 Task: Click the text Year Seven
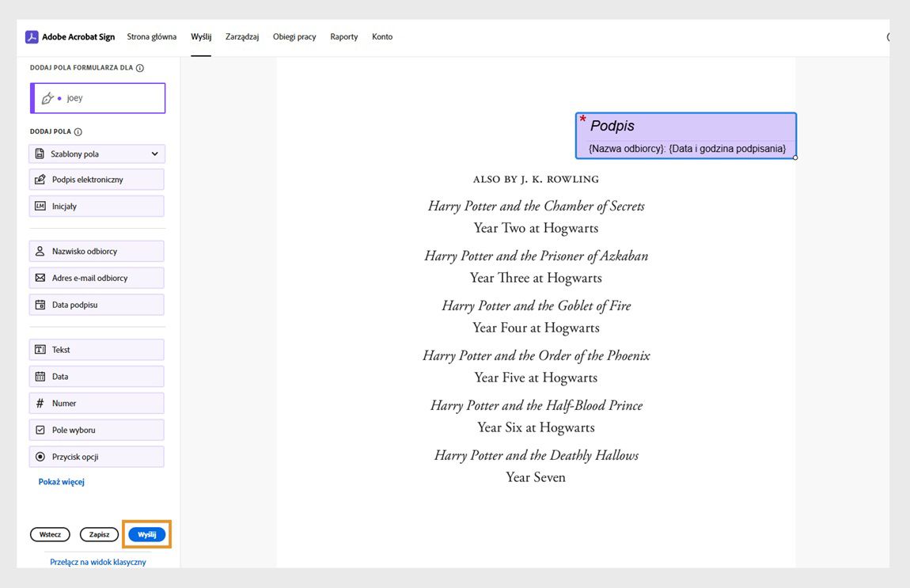tap(536, 477)
